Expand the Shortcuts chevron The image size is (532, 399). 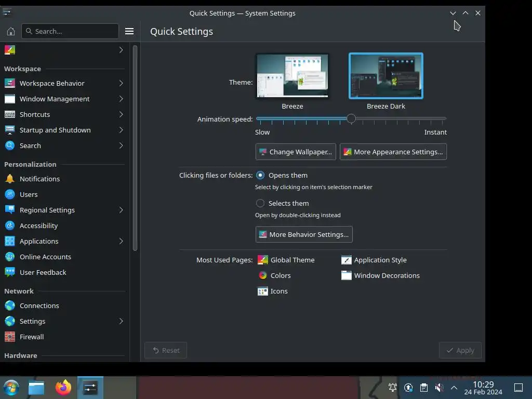tap(121, 114)
